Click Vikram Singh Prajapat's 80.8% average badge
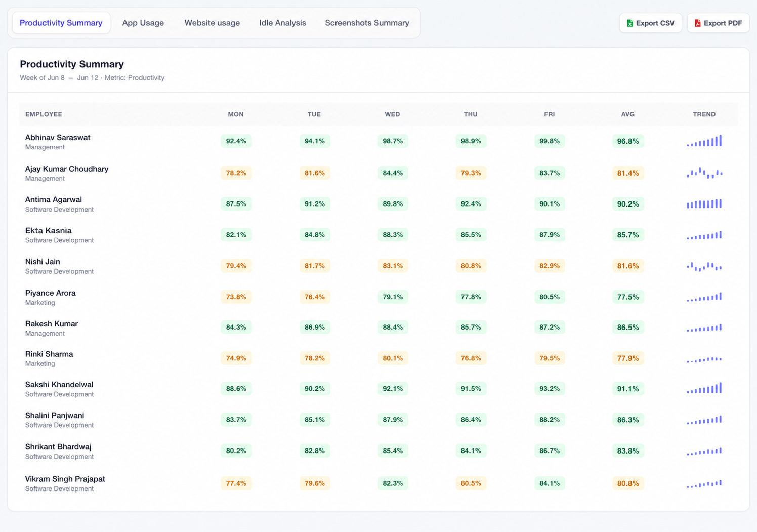Image resolution: width=757 pixels, height=532 pixels. (x=628, y=483)
